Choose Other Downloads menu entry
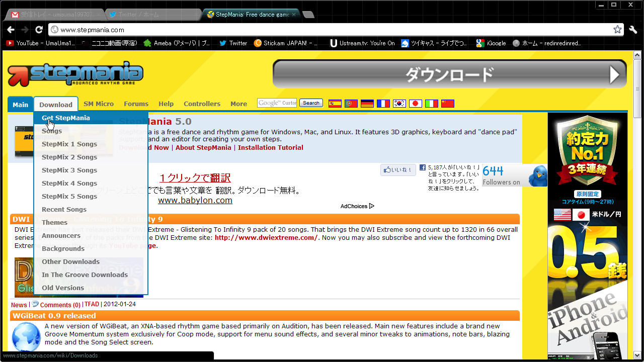 point(91,261)
